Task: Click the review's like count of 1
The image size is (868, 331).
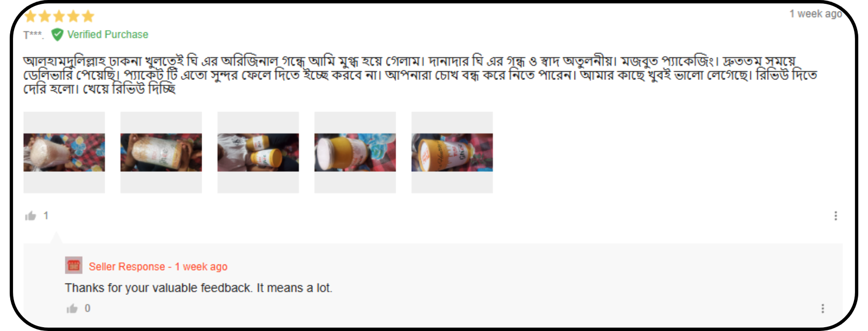Action: [x=46, y=216]
